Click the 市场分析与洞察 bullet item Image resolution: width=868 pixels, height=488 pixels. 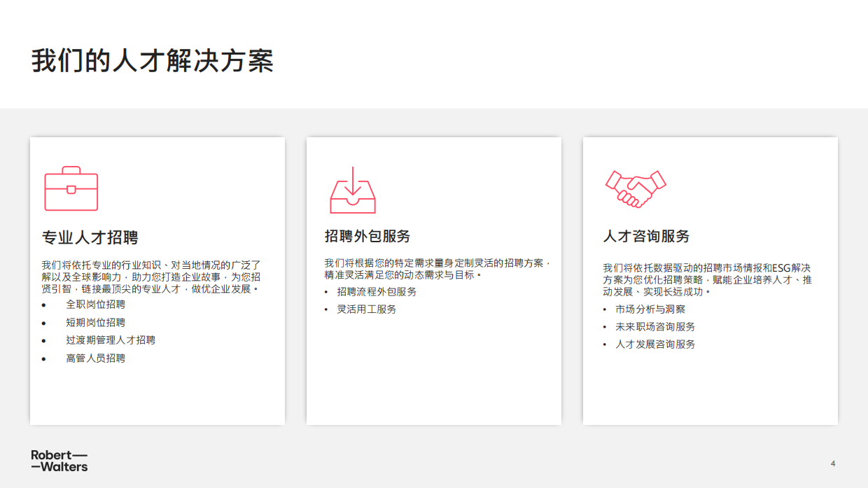(x=650, y=309)
